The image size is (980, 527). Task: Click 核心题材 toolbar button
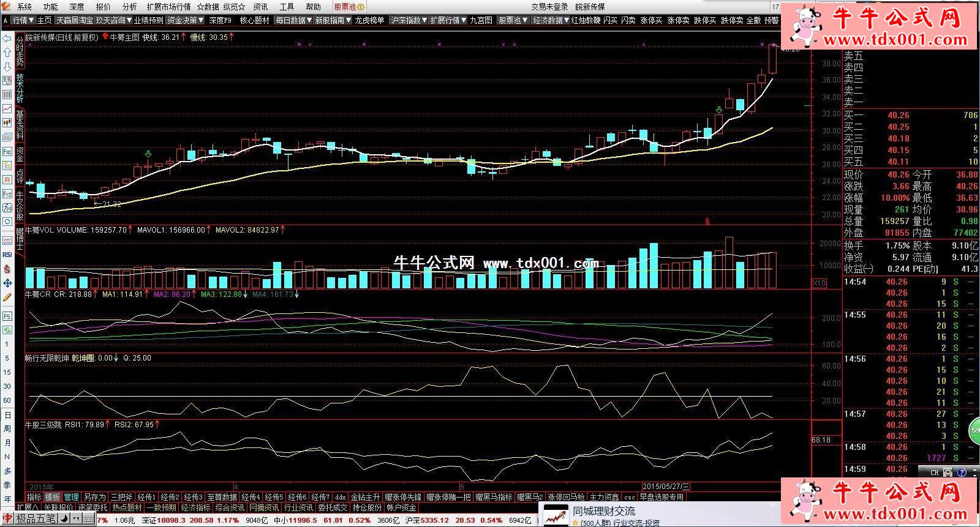[x=254, y=20]
